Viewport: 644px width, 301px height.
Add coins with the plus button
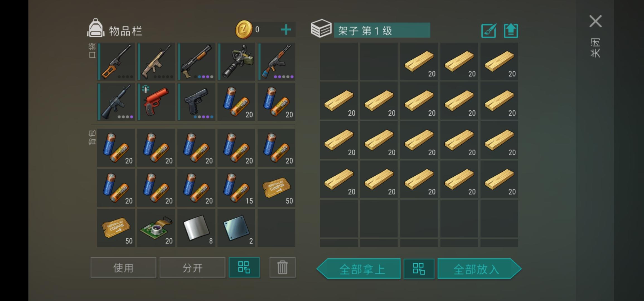(x=286, y=30)
